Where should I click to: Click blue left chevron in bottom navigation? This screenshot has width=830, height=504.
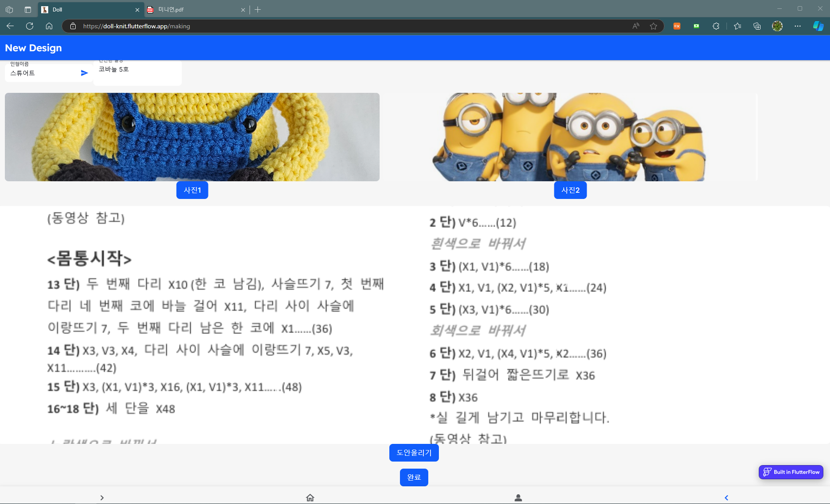point(726,498)
